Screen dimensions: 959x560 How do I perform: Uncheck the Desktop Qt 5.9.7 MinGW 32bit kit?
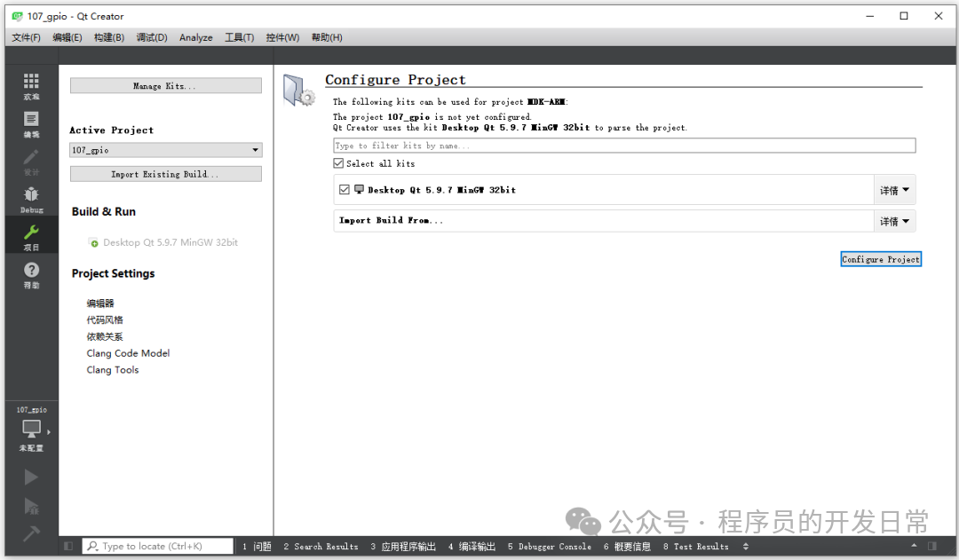tap(345, 190)
